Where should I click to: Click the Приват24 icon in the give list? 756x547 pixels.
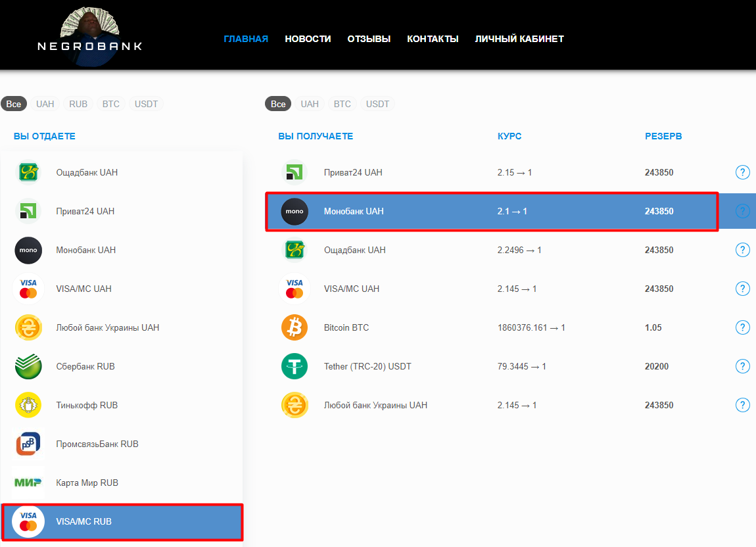click(28, 211)
